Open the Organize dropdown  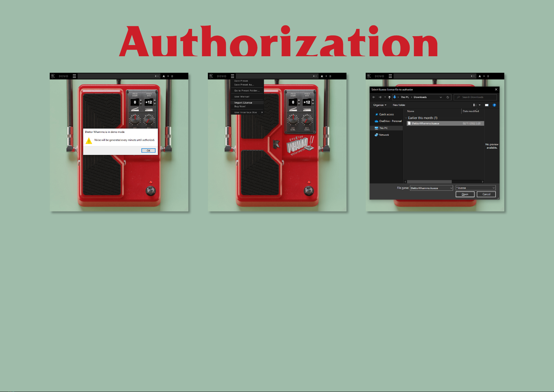380,105
